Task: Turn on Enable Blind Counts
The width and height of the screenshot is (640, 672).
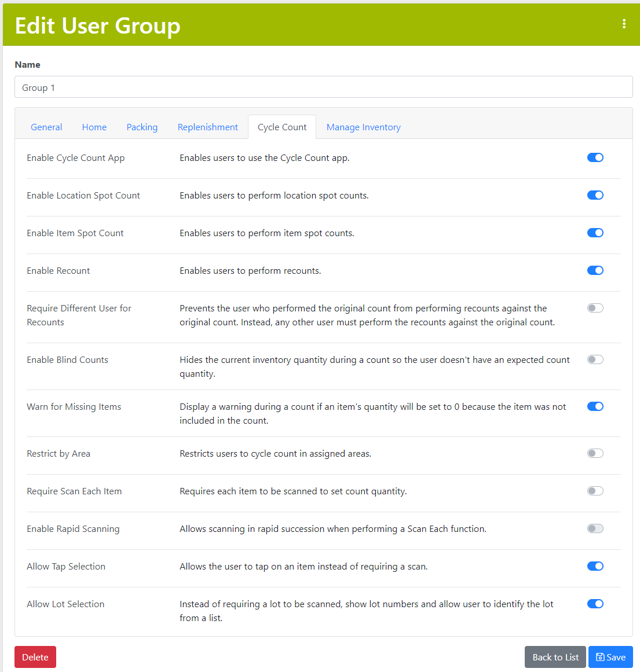Action: point(595,359)
